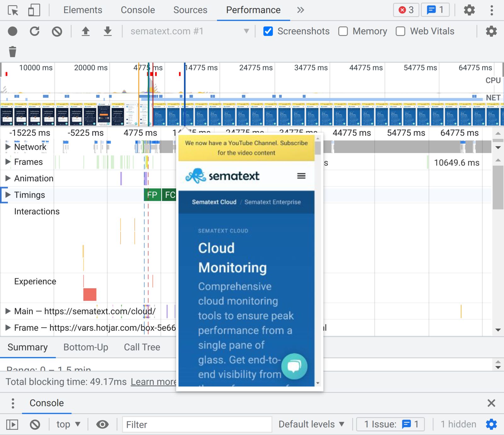Screen dimensions: 504x435
Task: Click the 1 Issue button in console
Action: [391, 424]
